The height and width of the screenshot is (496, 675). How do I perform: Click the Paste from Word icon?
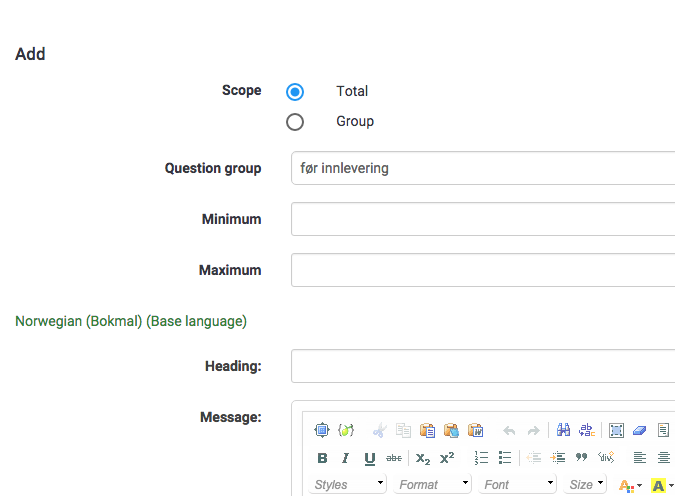click(476, 430)
